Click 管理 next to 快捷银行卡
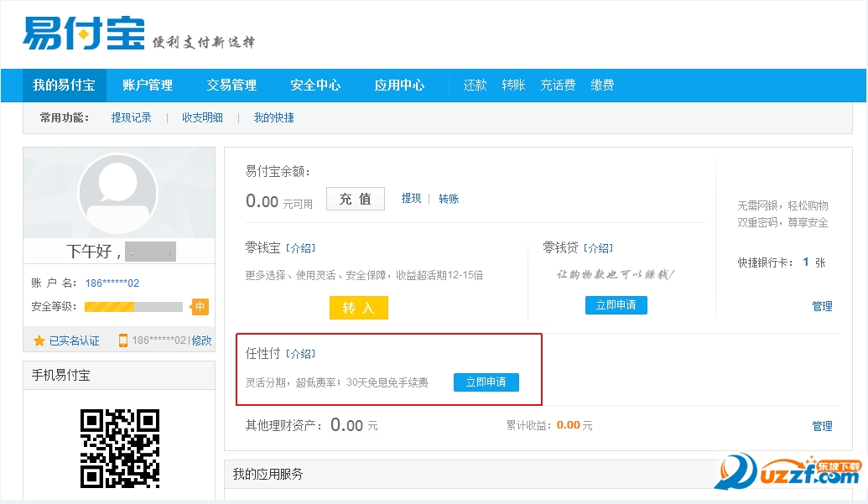The height and width of the screenshot is (504, 868). click(822, 306)
